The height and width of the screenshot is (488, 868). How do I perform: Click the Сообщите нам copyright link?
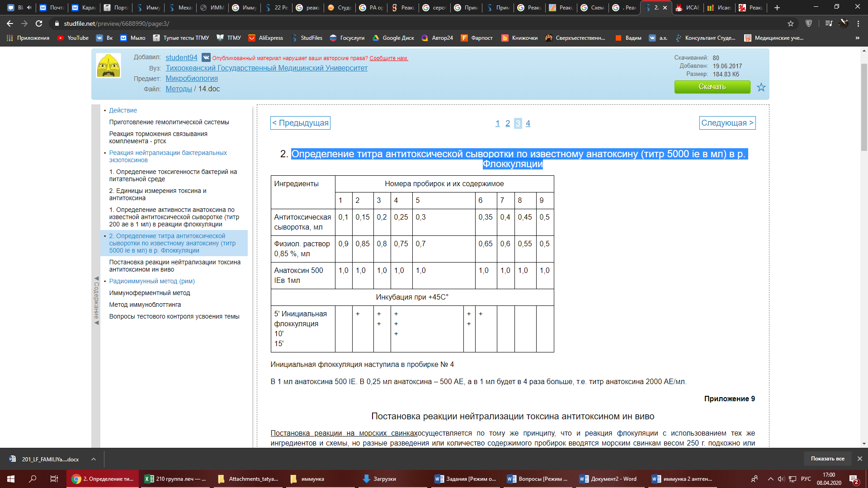point(389,58)
